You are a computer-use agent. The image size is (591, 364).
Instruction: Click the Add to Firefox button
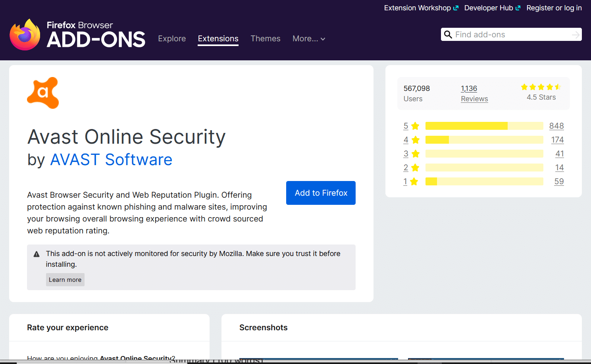[320, 193]
